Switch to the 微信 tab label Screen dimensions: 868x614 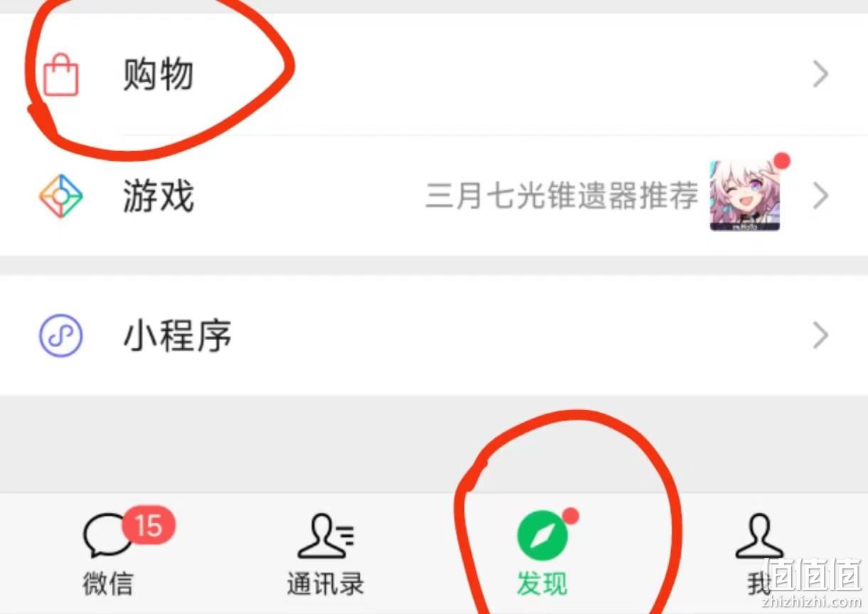coord(108,585)
